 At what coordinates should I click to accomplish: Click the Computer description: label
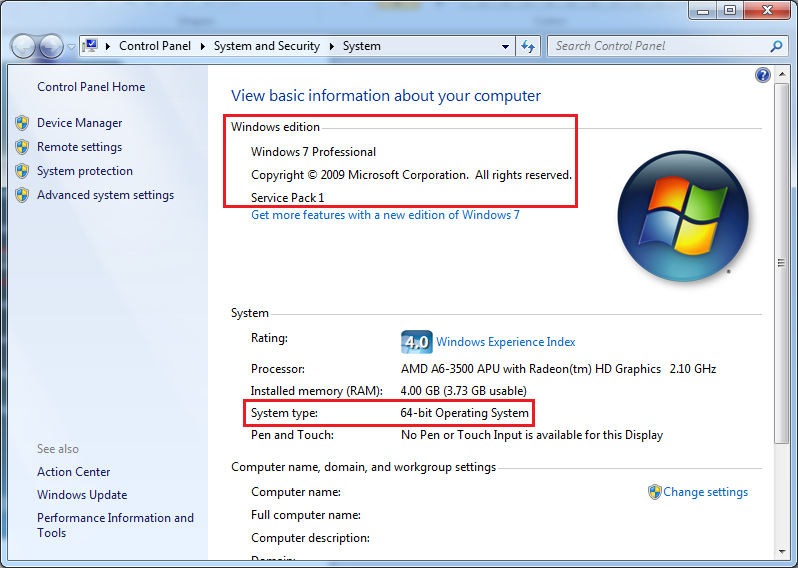click(x=310, y=538)
